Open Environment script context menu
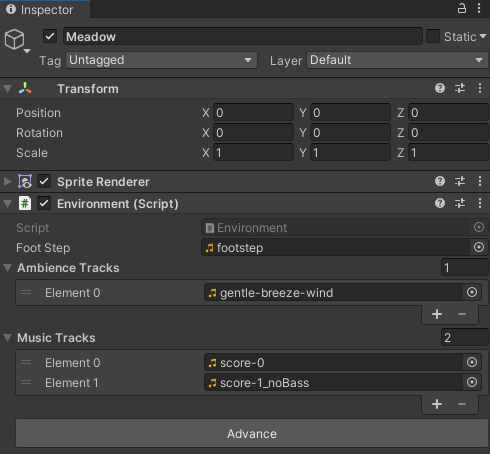 click(x=480, y=203)
